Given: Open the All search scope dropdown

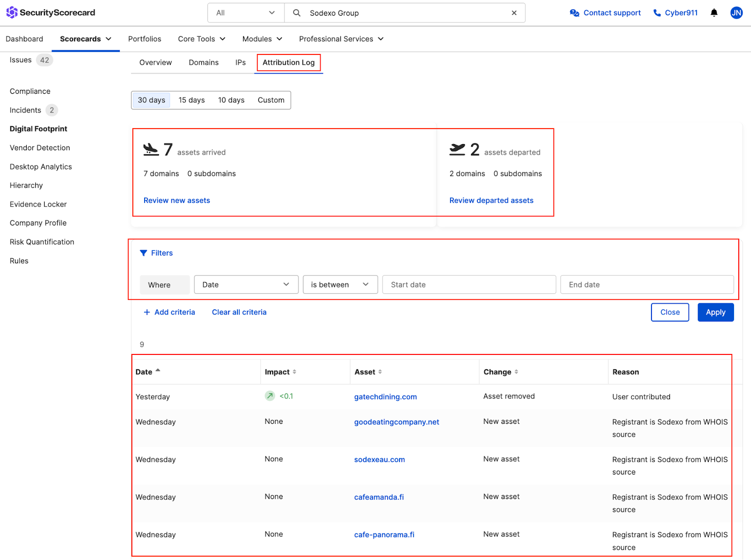Looking at the screenshot, I should tap(246, 13).
